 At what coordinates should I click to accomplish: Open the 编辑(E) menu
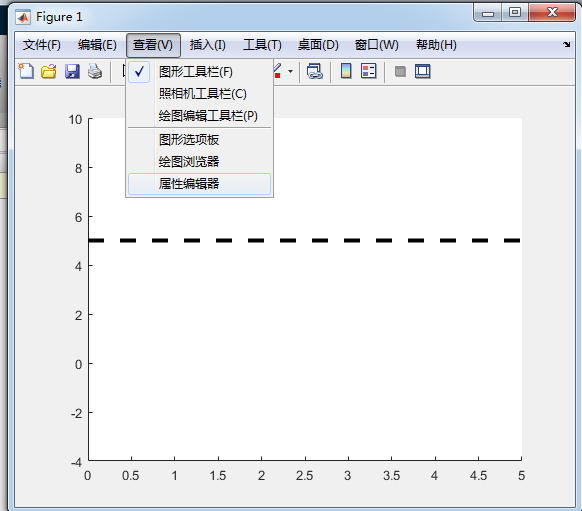(x=97, y=45)
